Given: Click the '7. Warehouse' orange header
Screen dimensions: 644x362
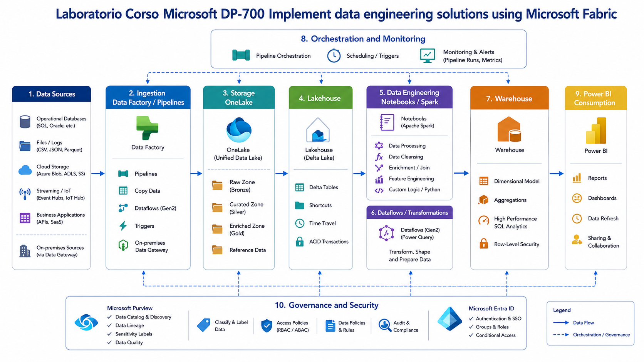Looking at the screenshot, I should click(509, 98).
